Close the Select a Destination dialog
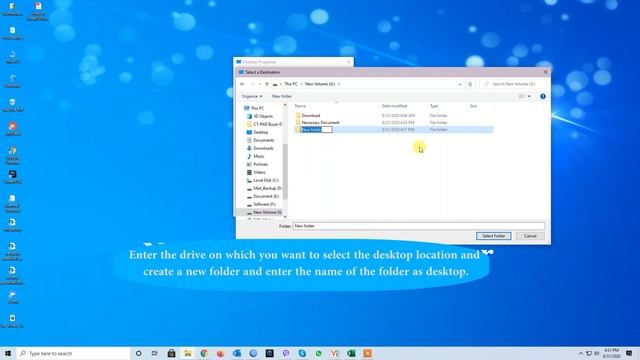This screenshot has height=360, width=640. pyautogui.click(x=546, y=72)
